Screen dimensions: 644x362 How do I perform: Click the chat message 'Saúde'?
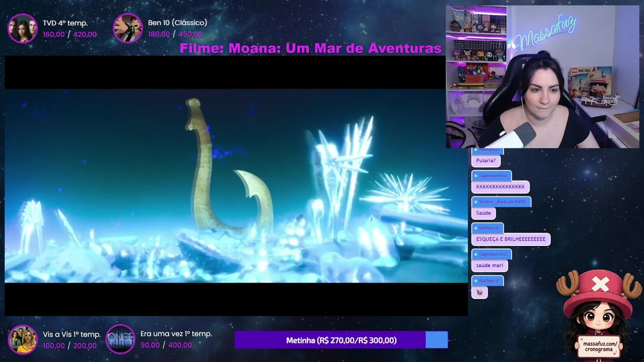click(x=484, y=213)
